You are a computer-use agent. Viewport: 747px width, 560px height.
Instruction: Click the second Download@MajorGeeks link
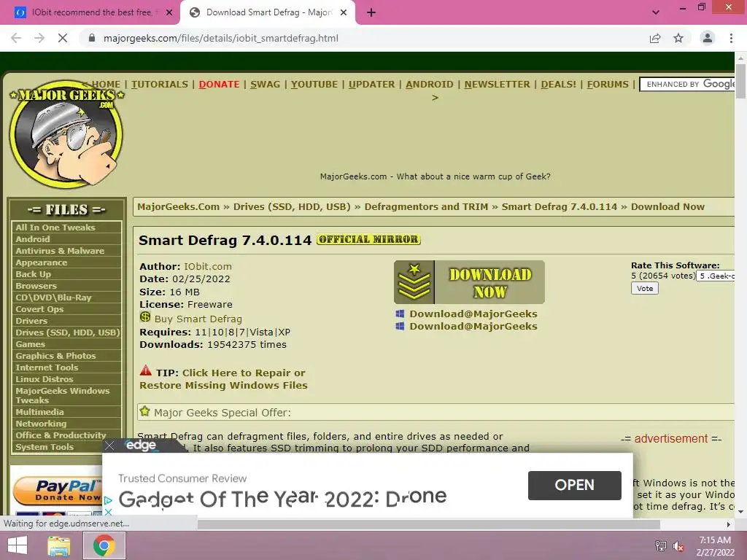point(473,326)
